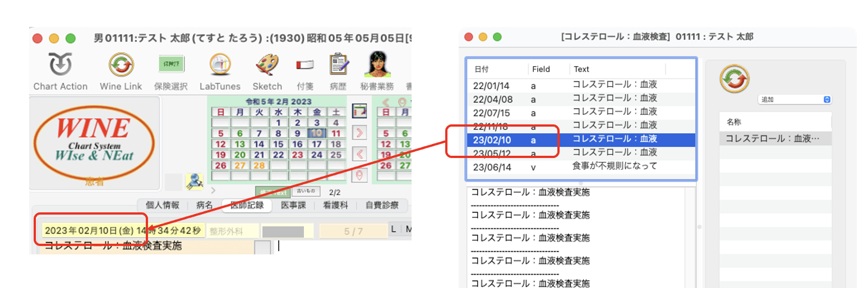Select February 17 on the calendar
The image size is (868, 288).
click(317, 144)
